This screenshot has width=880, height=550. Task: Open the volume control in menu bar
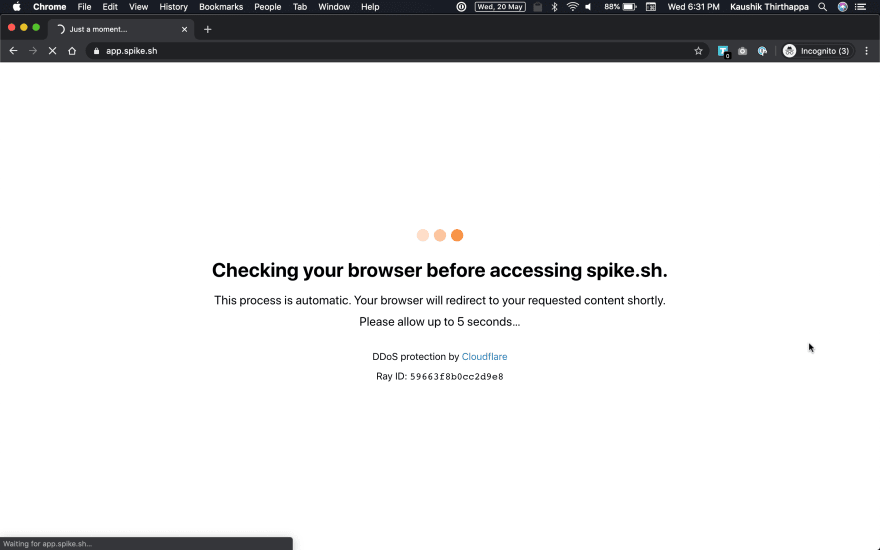click(x=588, y=7)
